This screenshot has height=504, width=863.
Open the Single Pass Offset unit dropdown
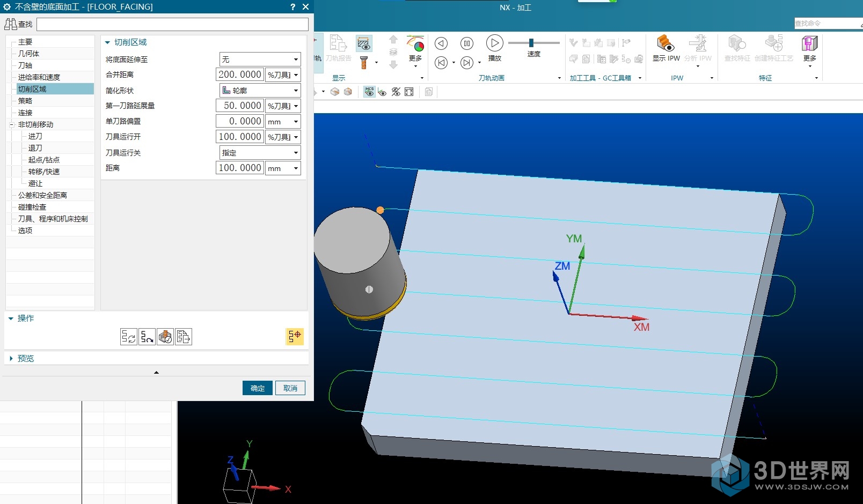(283, 122)
